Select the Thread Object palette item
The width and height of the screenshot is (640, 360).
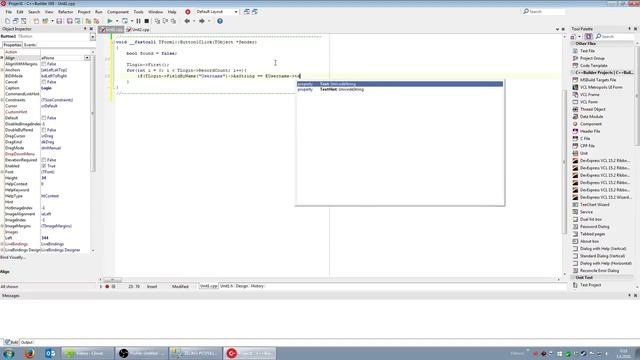[589, 109]
